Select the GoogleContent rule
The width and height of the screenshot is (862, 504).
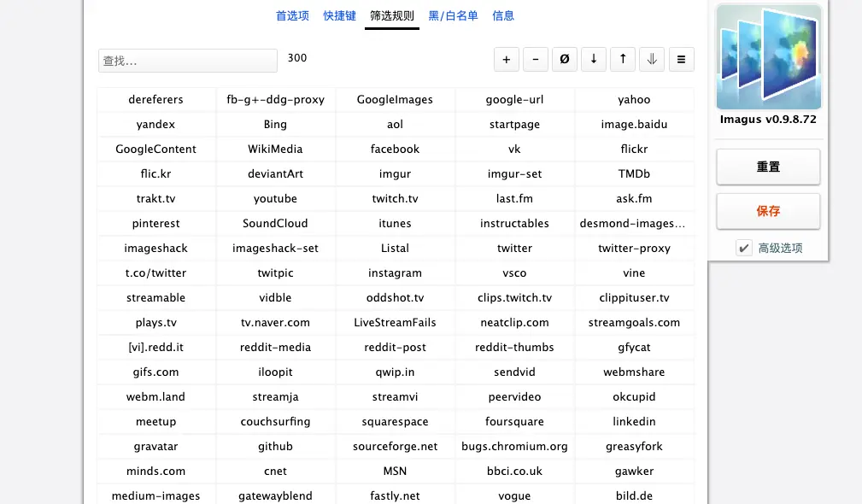pos(156,149)
